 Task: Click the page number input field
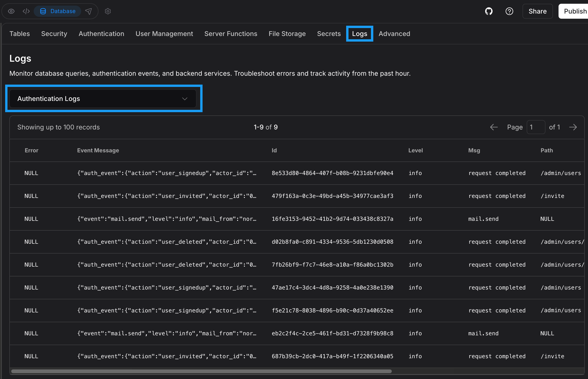point(536,127)
